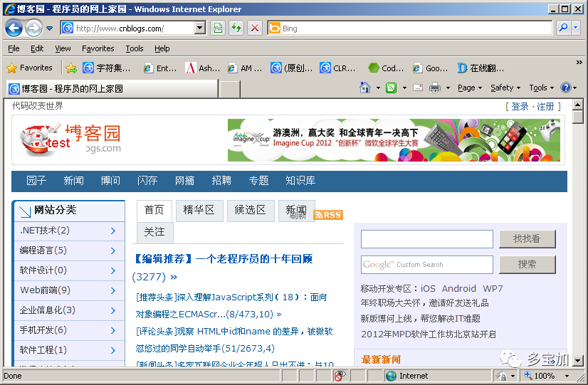Open the Cod... favorites bar link
Screen dimensions: 588x385
(x=386, y=68)
